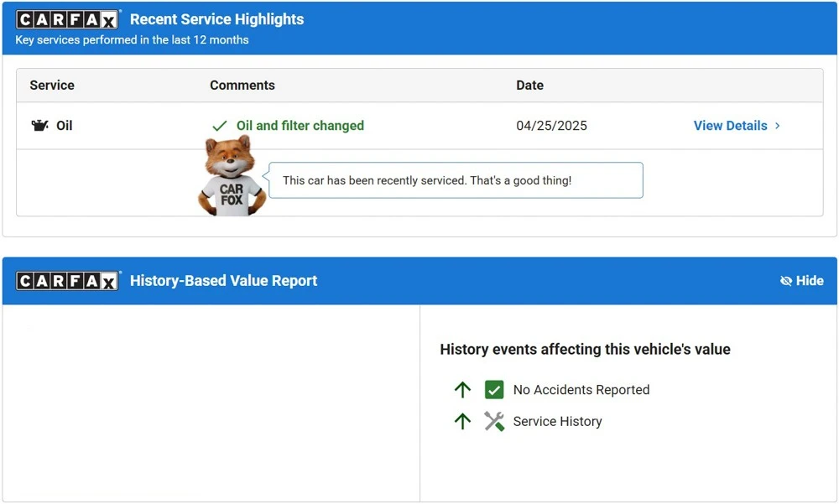
Task: Click up arrow beside Service History
Action: tap(462, 421)
